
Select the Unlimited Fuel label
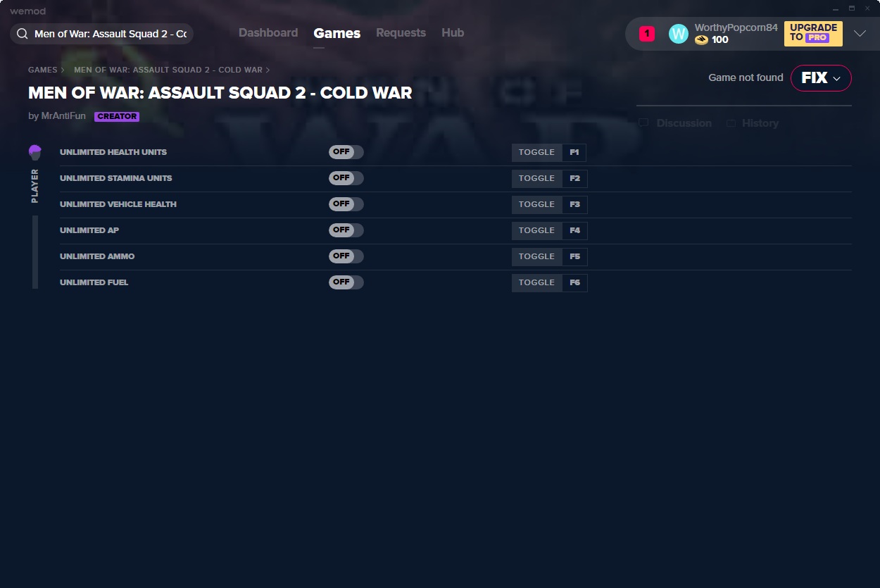pos(94,282)
